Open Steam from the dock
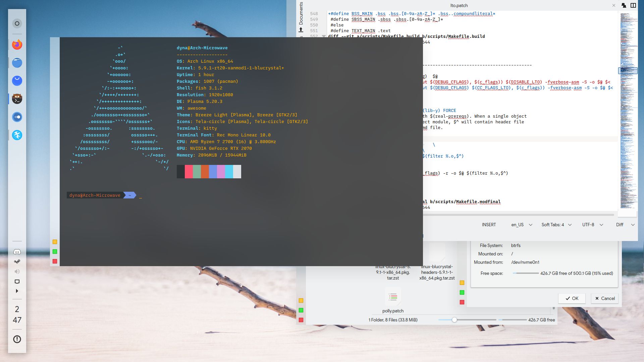The height and width of the screenshot is (362, 644). tap(17, 261)
